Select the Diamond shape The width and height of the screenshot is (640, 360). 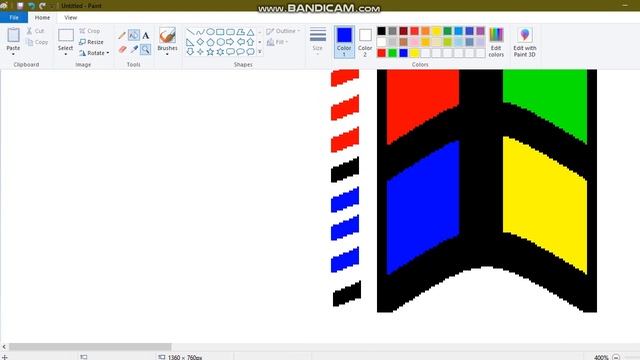click(x=200, y=42)
